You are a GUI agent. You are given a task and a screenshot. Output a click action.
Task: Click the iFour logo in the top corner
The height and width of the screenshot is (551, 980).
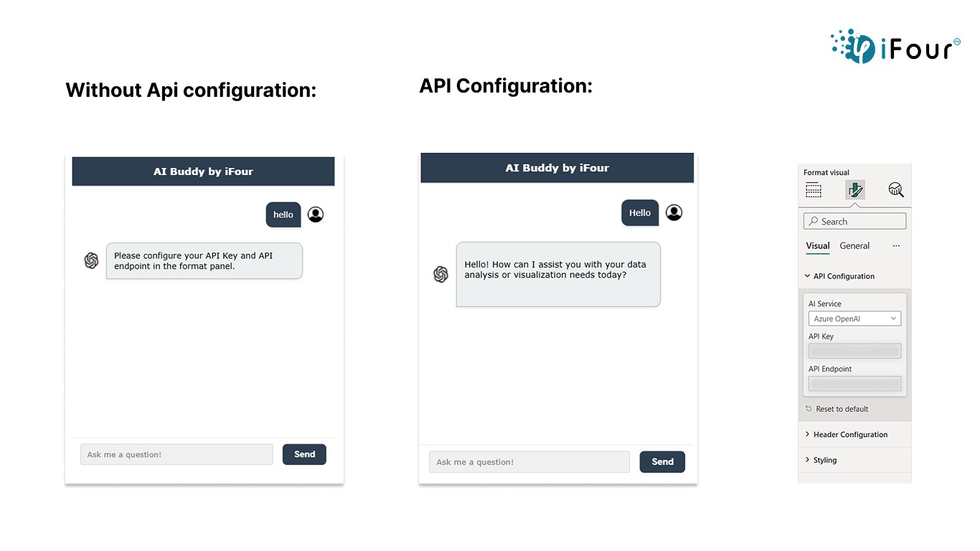(895, 46)
